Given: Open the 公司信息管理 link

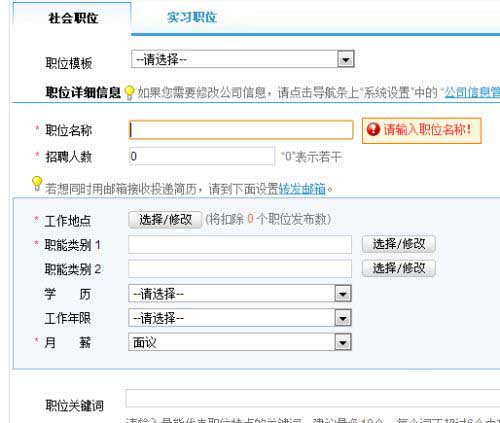Looking at the screenshot, I should point(472,93).
